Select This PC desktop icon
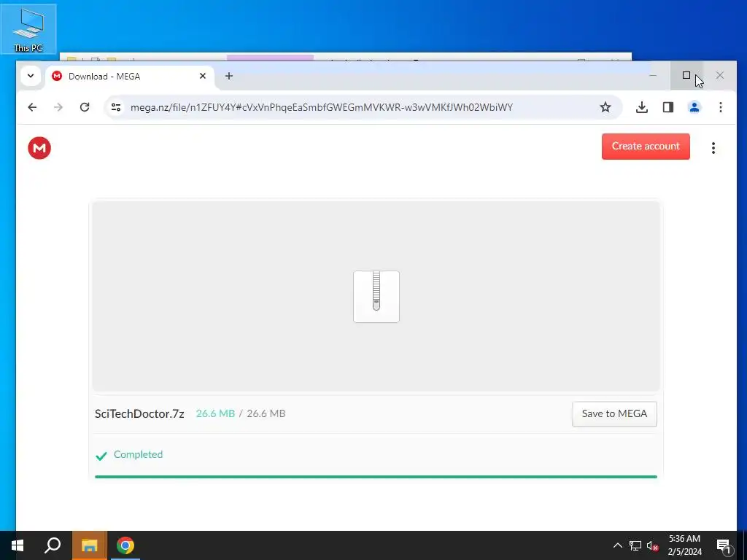Screen dimensions: 747x560 (28, 29)
